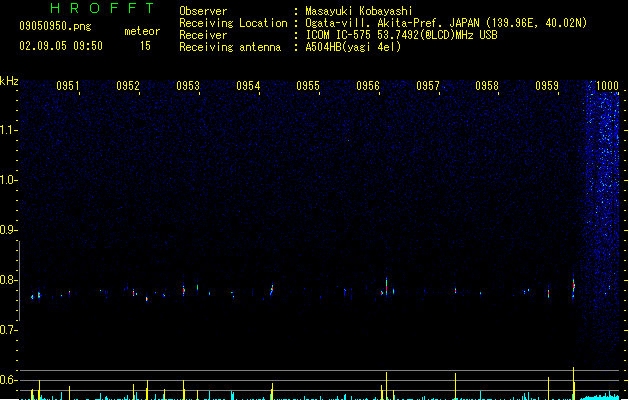The width and height of the screenshot is (629, 400).
Task: Click the 0952 time marker
Action: click(x=128, y=86)
